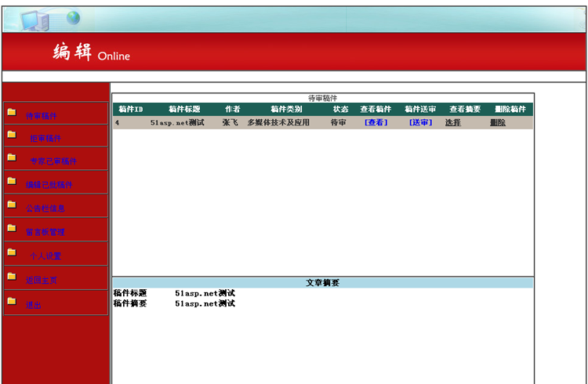Click folder icon beside 公告栏信息
The width and height of the screenshot is (588, 384).
click(12, 205)
